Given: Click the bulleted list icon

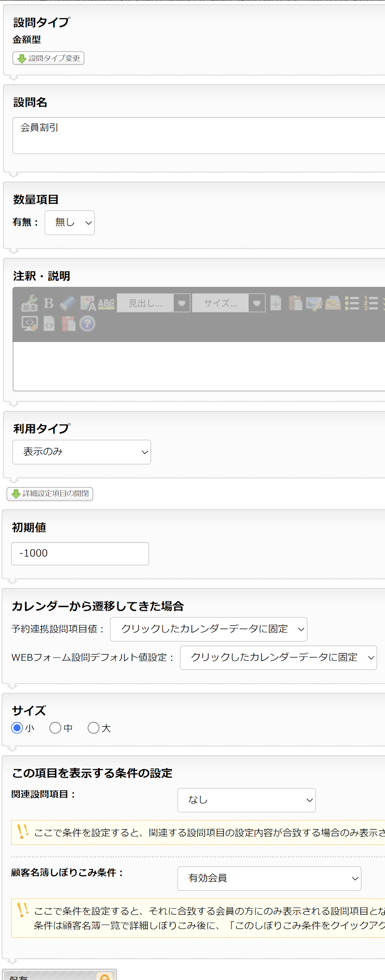Looking at the screenshot, I should pos(352,303).
